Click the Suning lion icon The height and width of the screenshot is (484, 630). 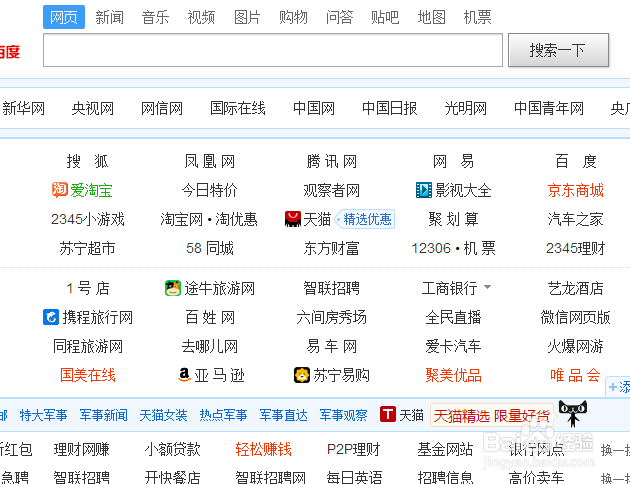point(302,375)
